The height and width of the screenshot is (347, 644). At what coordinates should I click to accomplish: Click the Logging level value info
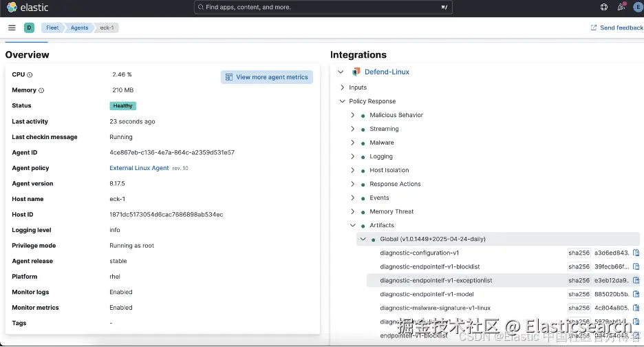coord(115,230)
